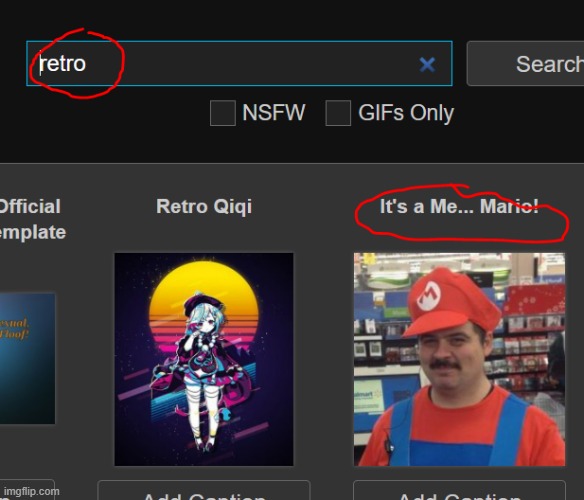The image size is (584, 500).
Task: Click the GIFs Only label text
Action: (x=406, y=113)
